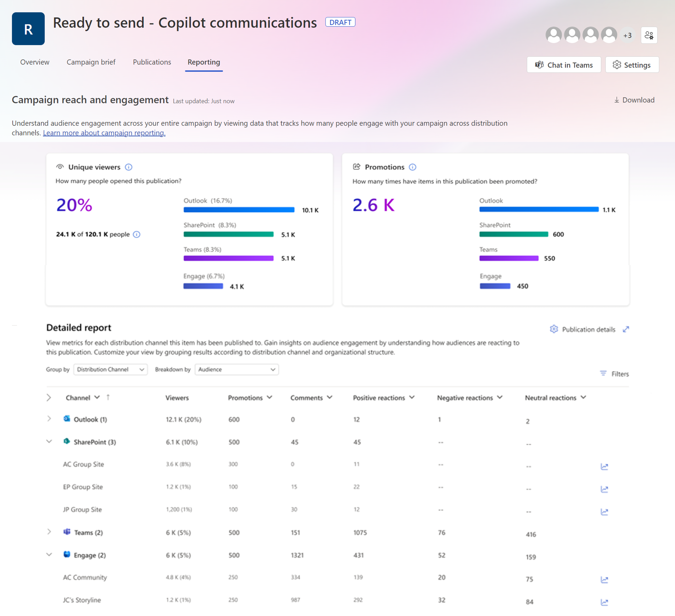
Task: Expand the Outlook (1) channel row
Action: pyautogui.click(x=49, y=419)
